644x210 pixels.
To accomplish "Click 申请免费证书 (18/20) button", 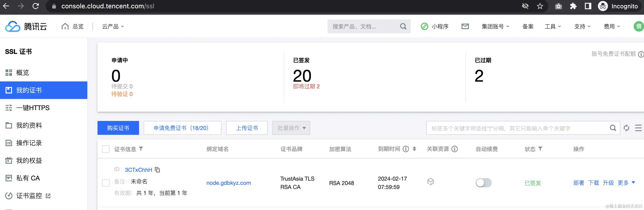I will coord(182,128).
